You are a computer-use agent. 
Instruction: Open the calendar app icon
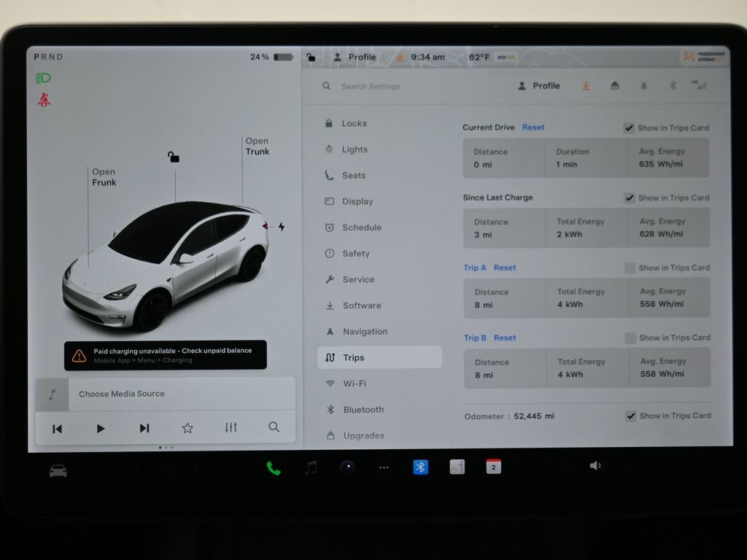tap(494, 467)
